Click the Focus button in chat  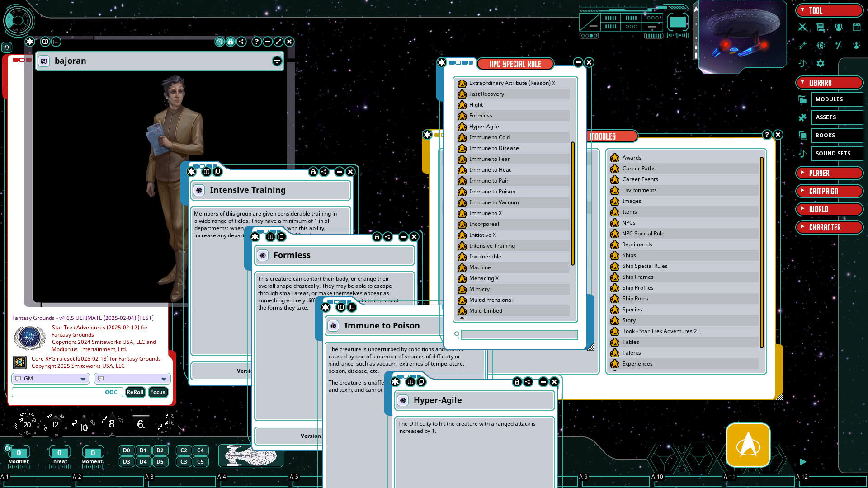click(157, 392)
